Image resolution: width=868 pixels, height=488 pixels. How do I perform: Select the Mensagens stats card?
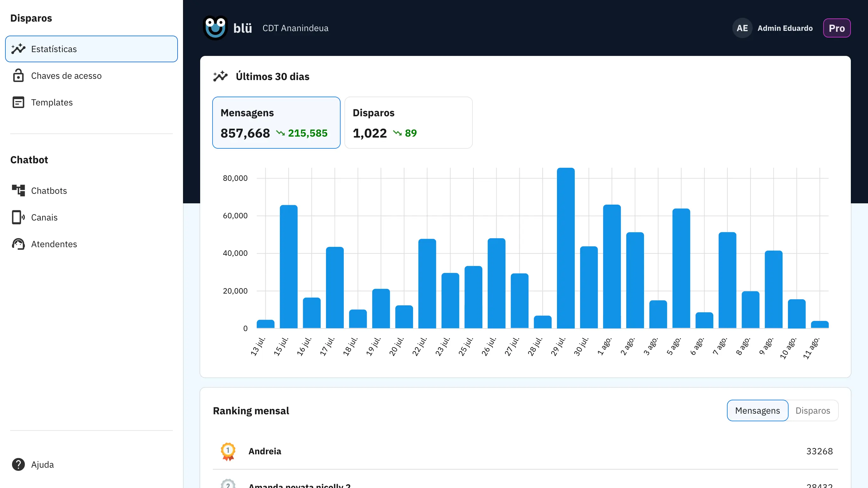[x=276, y=123]
